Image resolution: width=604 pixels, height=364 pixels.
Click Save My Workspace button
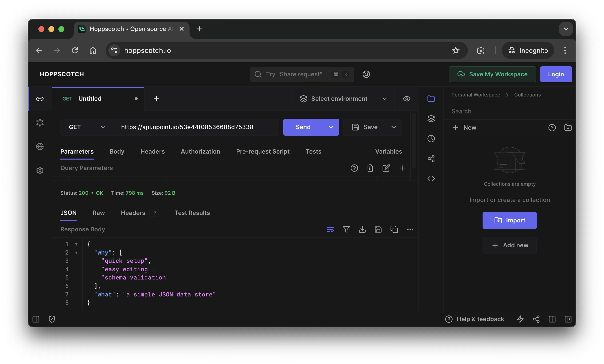(x=492, y=74)
